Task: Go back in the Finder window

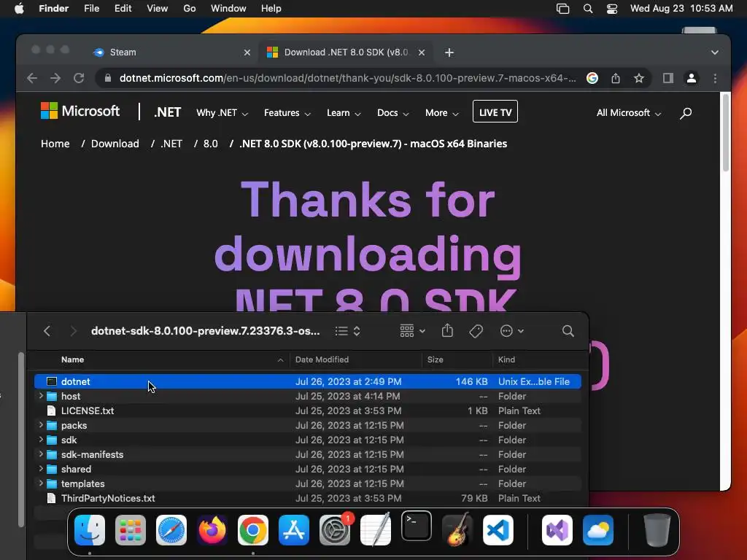Action: [47, 331]
